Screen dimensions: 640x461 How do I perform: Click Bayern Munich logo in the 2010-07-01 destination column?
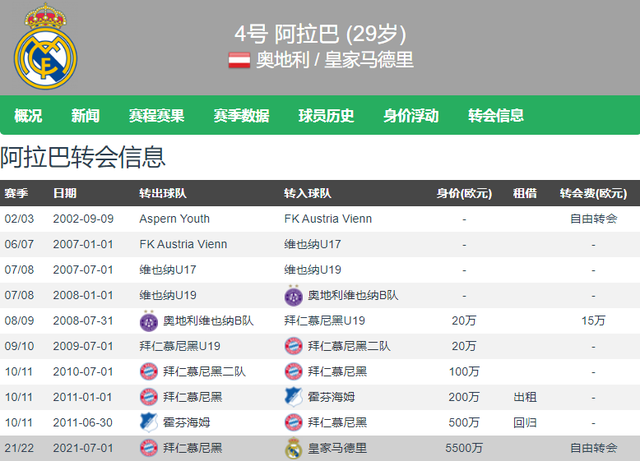click(293, 372)
